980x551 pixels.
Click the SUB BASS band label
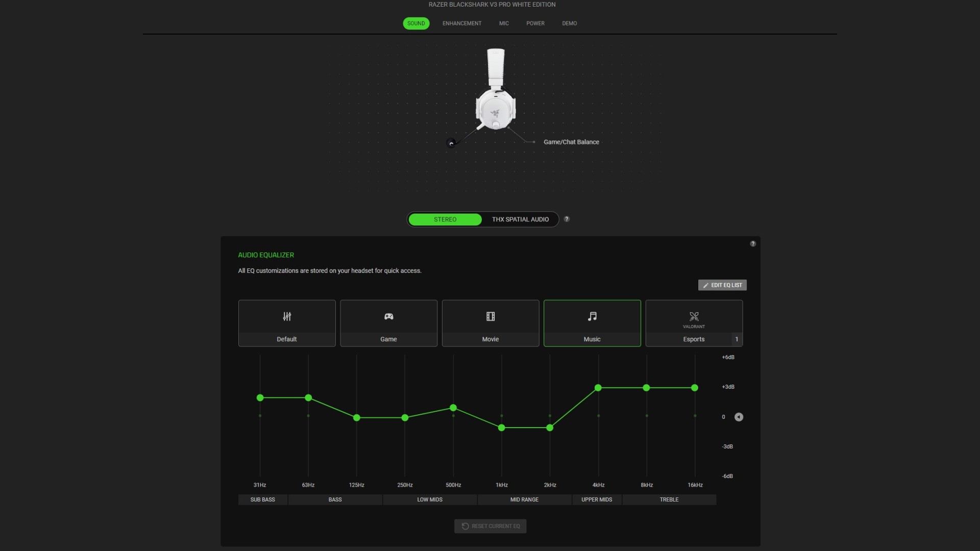click(x=263, y=499)
